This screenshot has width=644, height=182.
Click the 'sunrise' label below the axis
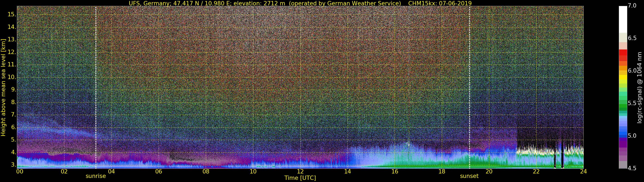tap(96, 176)
